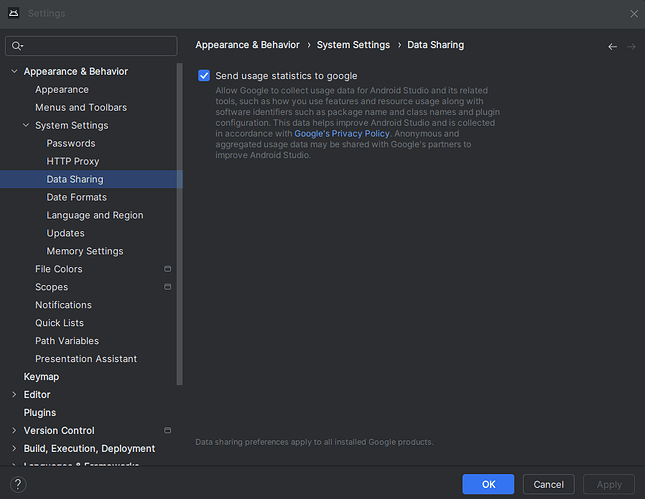Collapse the Appearance & Behavior section
The height and width of the screenshot is (499, 645).
point(14,72)
